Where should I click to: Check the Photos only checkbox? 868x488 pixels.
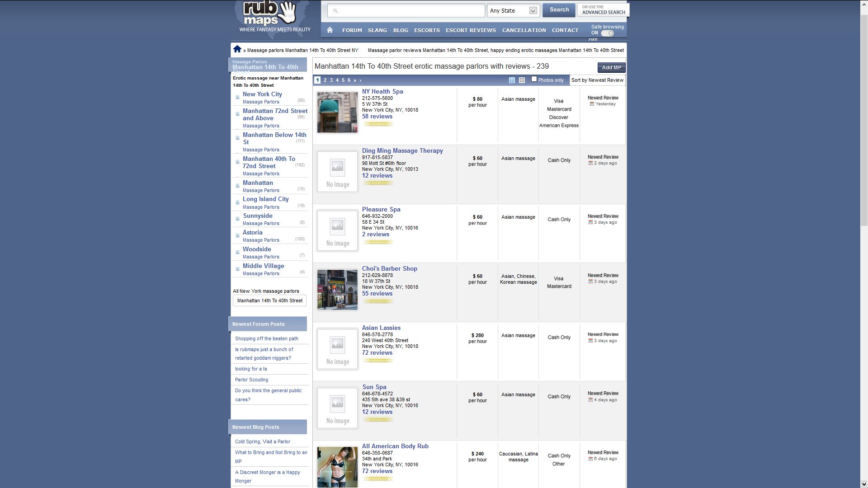(534, 79)
